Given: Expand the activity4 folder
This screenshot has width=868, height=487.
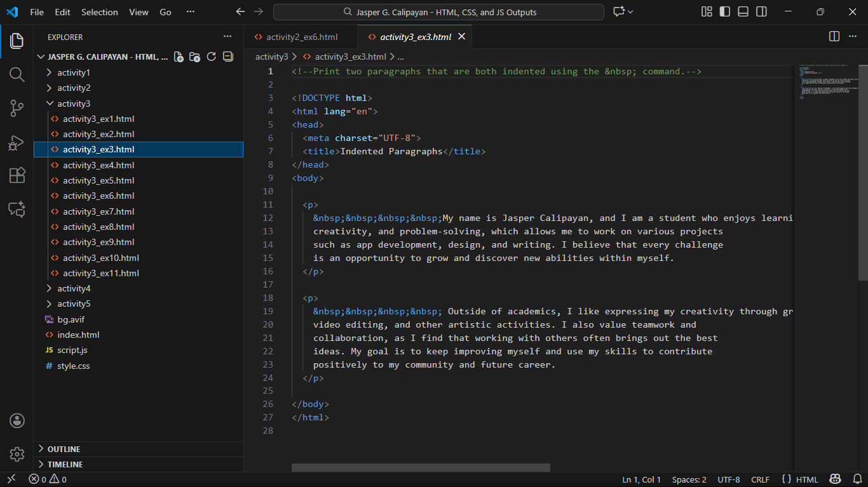Looking at the screenshot, I should pos(74,288).
